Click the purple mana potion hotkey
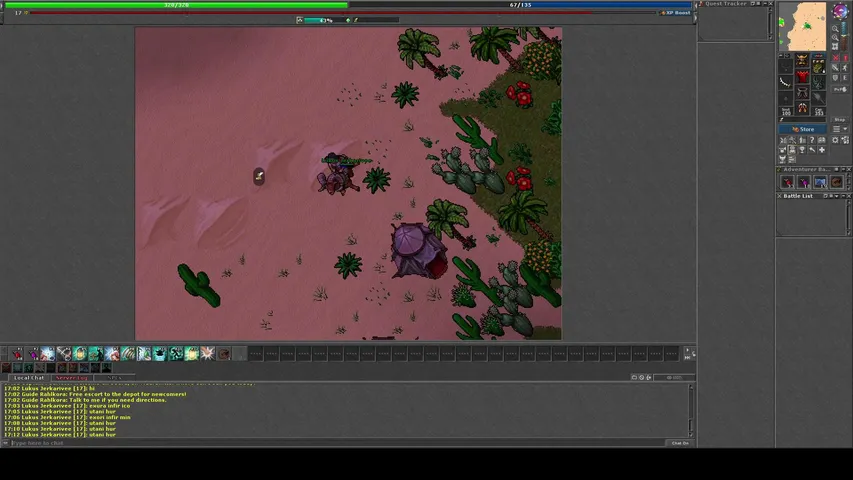The image size is (853, 480). 33,354
